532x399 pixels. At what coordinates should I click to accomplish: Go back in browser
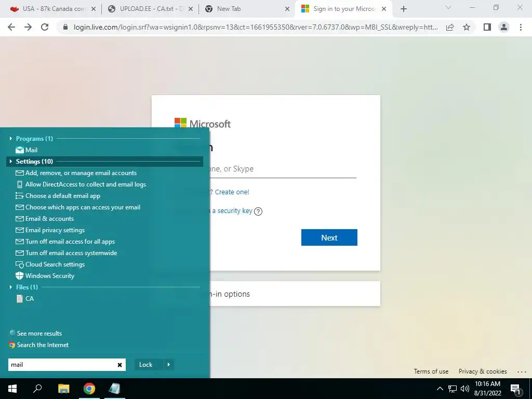[11, 27]
